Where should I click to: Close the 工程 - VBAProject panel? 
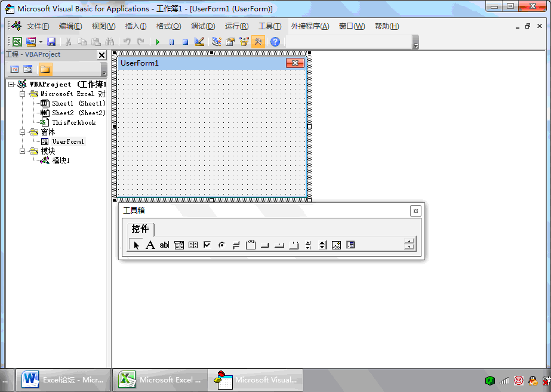click(x=101, y=55)
